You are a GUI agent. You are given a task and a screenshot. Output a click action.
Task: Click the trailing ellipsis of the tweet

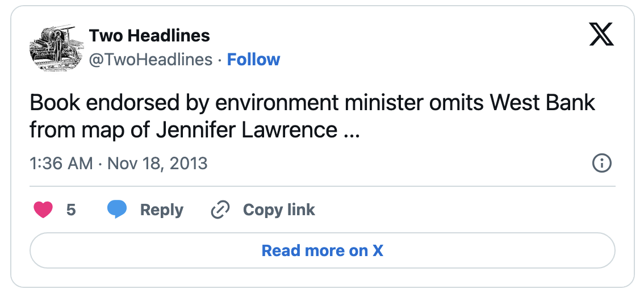point(351,135)
